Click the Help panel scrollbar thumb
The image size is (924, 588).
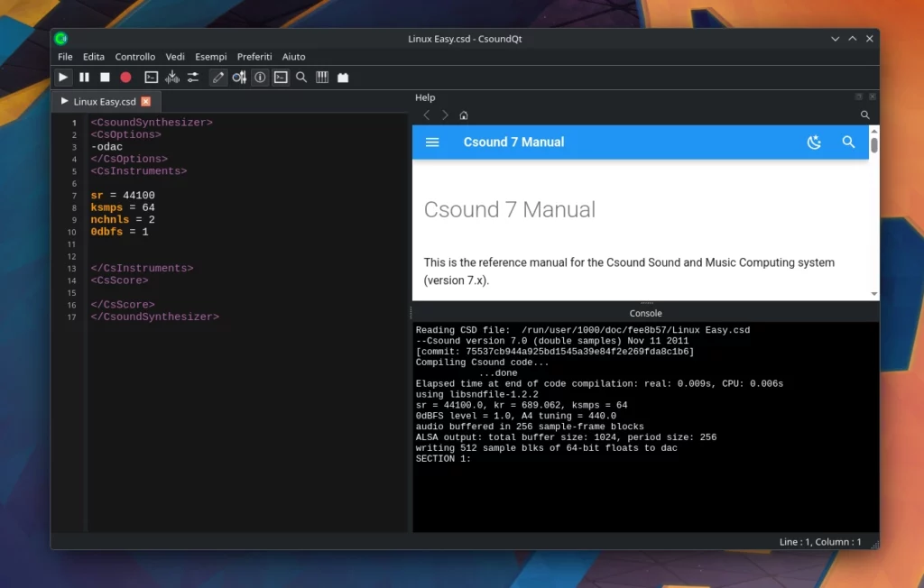pyautogui.click(x=873, y=145)
